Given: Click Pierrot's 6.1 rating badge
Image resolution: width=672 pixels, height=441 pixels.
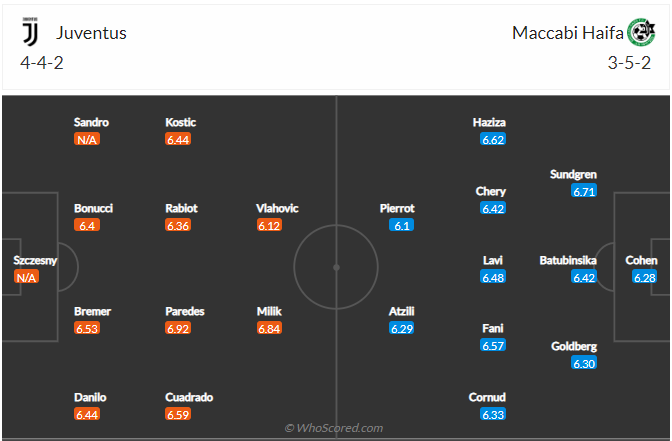Looking at the screenshot, I should pos(401,226).
